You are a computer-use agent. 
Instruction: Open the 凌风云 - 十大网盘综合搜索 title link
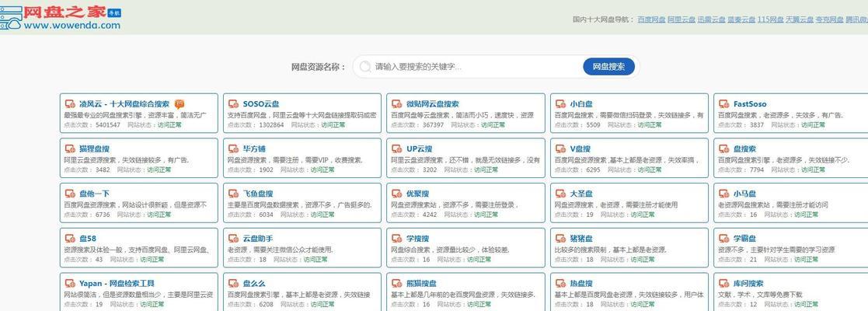pos(124,104)
